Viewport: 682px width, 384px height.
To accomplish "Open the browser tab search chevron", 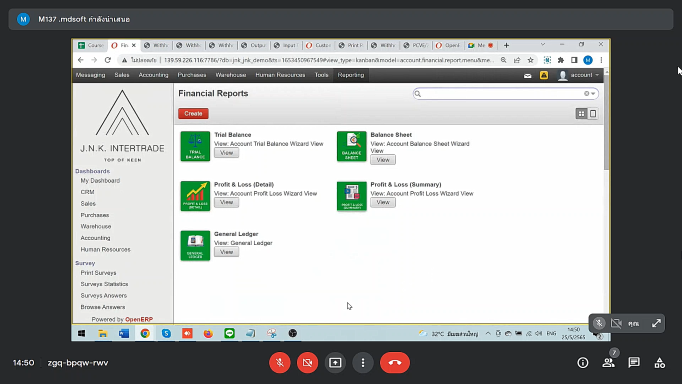I will 543,44.
